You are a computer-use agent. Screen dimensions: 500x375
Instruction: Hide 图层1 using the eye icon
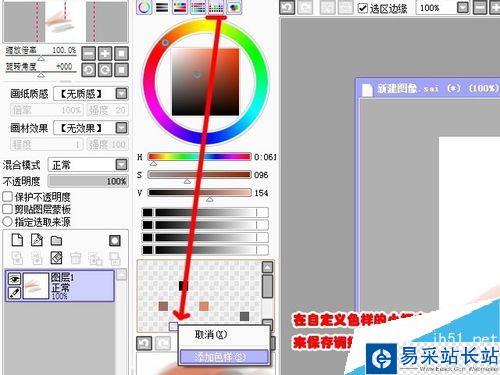pos(14,279)
